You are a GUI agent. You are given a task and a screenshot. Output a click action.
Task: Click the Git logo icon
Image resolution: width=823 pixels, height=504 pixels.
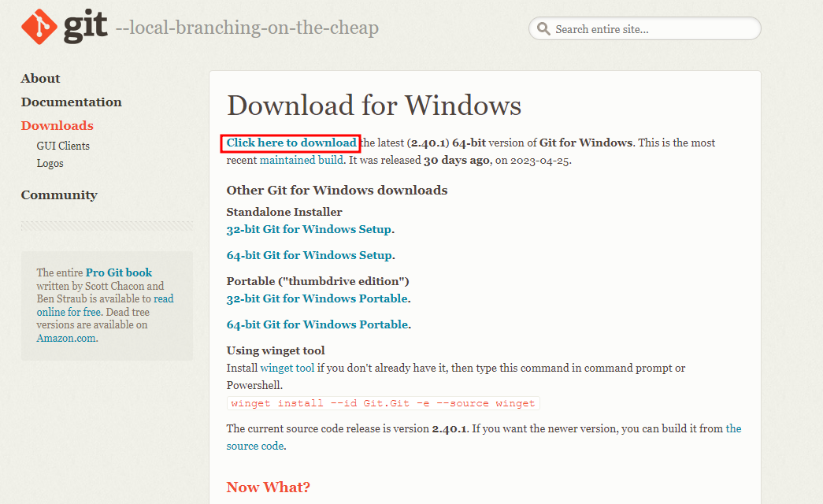tap(39, 27)
